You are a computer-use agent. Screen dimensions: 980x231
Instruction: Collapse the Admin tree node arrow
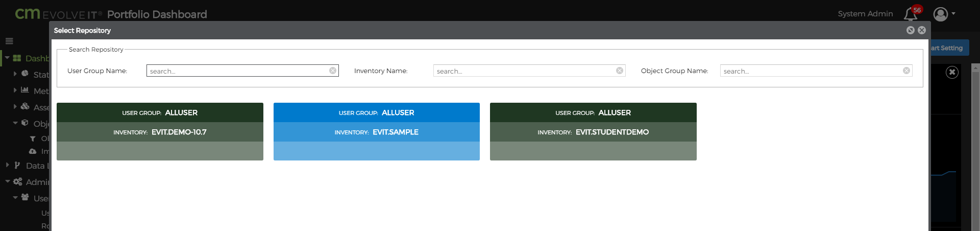(x=7, y=181)
